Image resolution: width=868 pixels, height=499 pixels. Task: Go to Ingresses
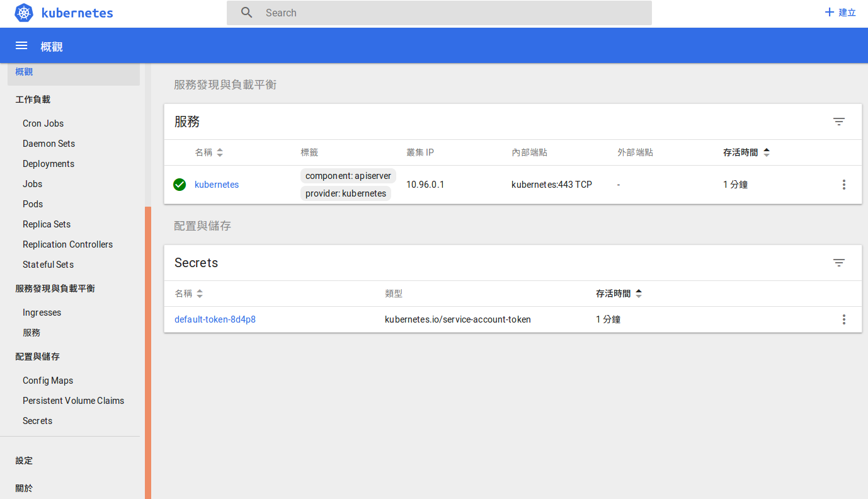click(42, 313)
